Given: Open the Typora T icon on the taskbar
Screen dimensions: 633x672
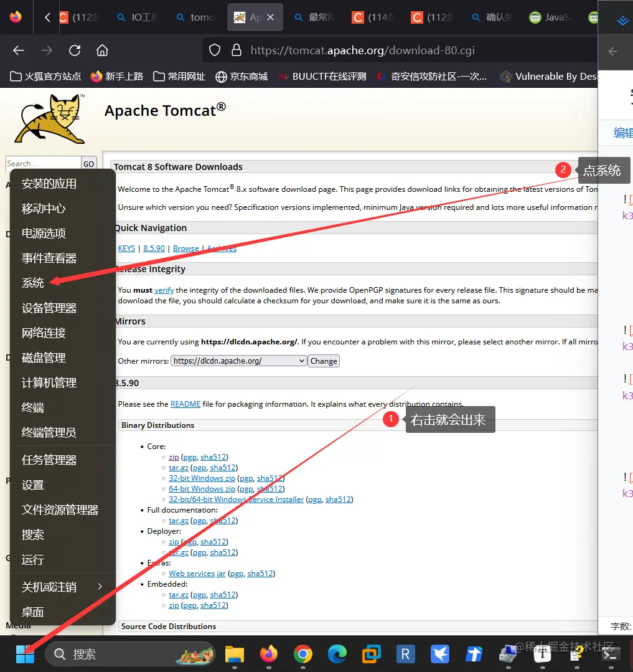Looking at the screenshot, I should click(x=543, y=654).
